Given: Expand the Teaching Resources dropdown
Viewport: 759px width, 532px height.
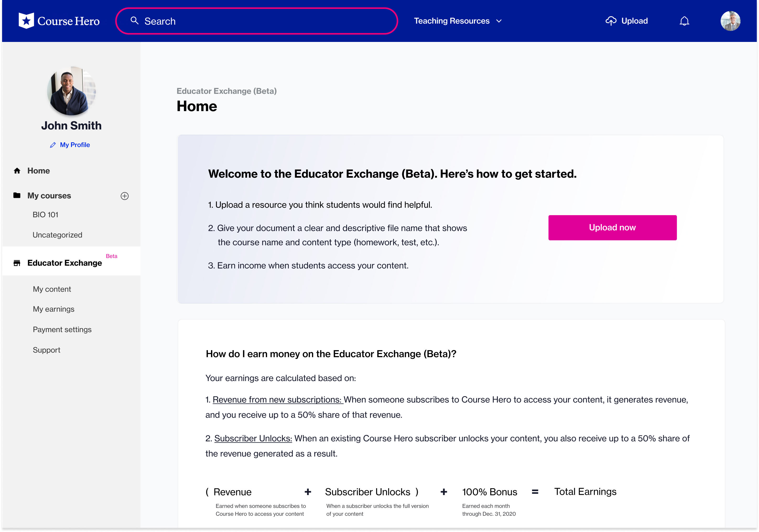Looking at the screenshot, I should pos(452,21).
